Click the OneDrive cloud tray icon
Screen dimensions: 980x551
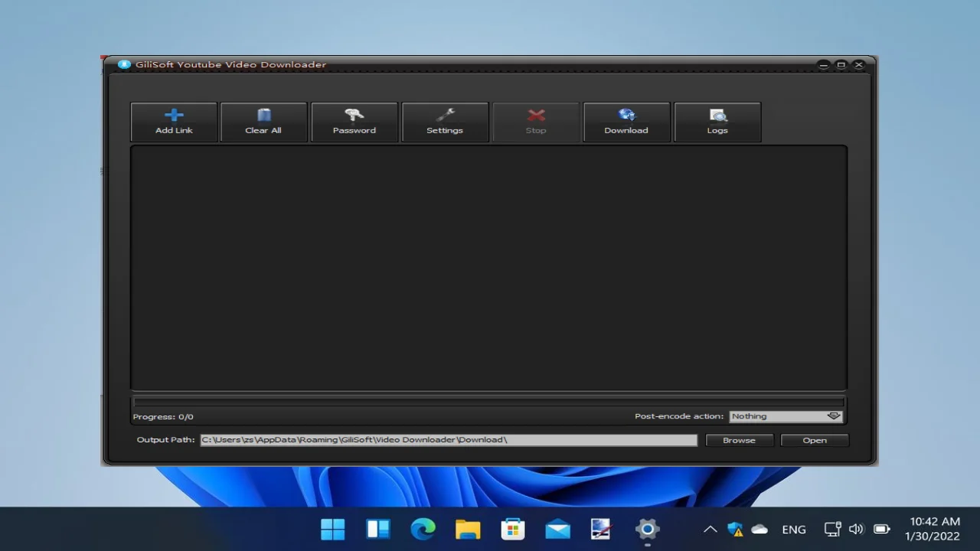[759, 529]
